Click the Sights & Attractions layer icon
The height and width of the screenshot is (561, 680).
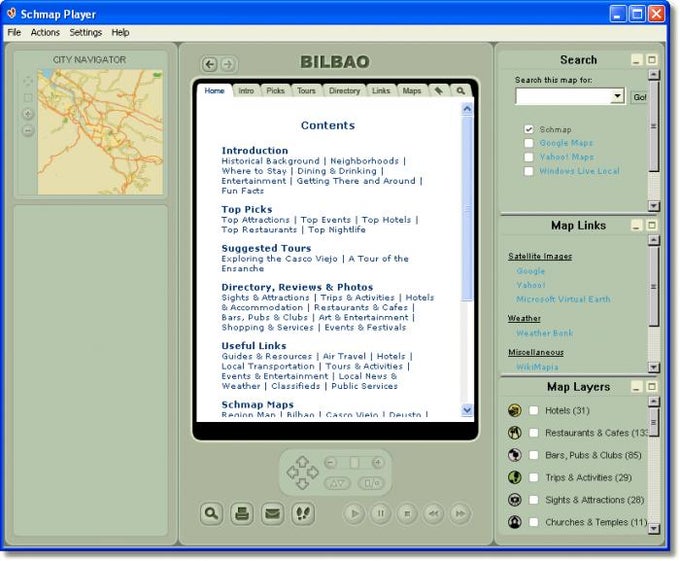(514, 499)
